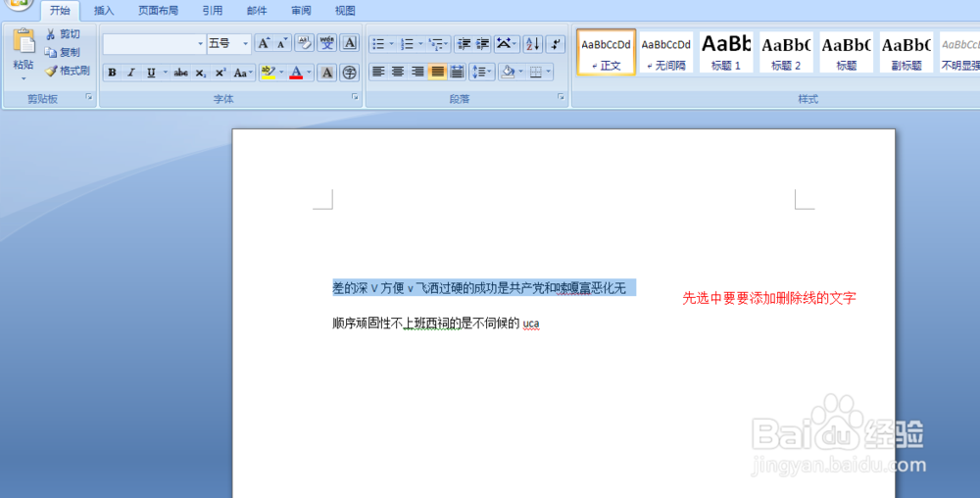
Task: Toggle Character Shading button
Action: point(327,73)
